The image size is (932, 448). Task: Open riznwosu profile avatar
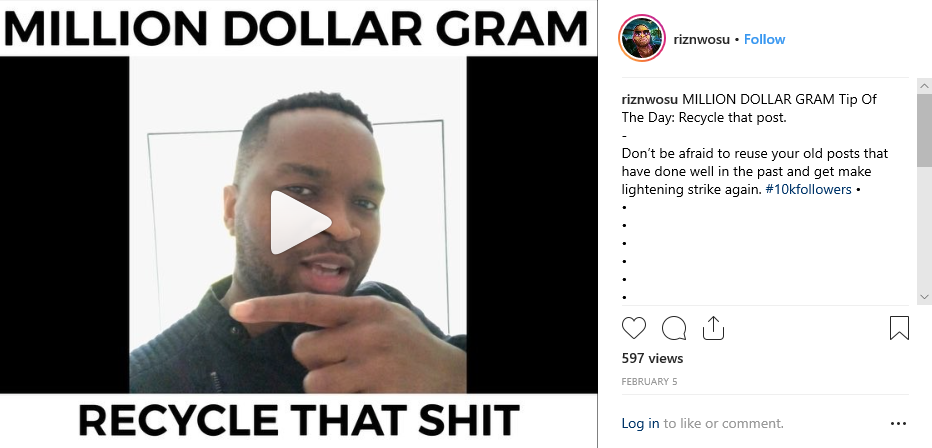(x=642, y=39)
